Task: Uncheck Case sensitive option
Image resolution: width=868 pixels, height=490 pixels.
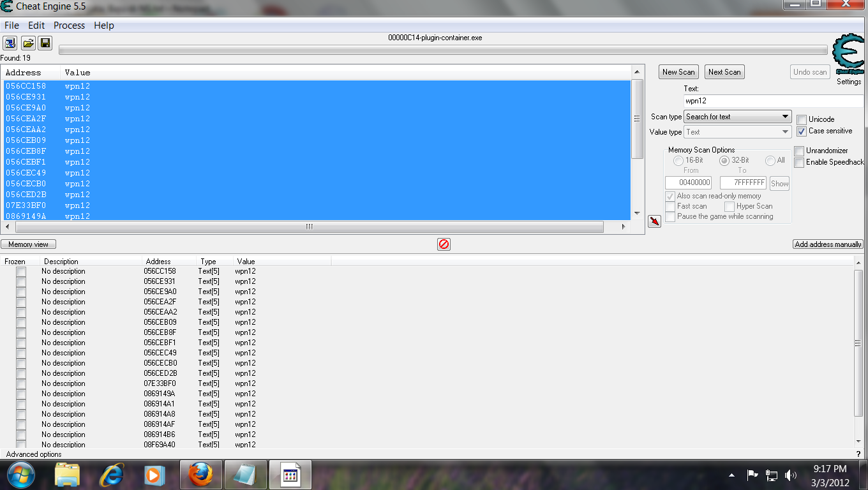Action: pos(802,131)
